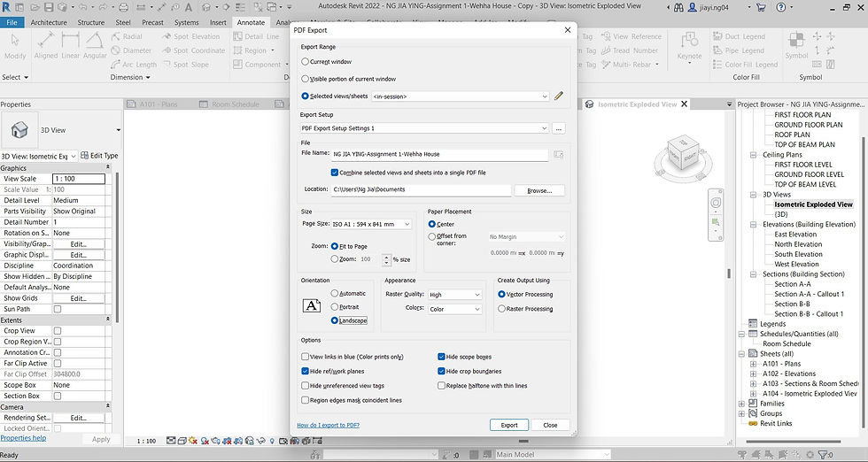Click the Export button
This screenshot has height=462, width=868.
(509, 425)
